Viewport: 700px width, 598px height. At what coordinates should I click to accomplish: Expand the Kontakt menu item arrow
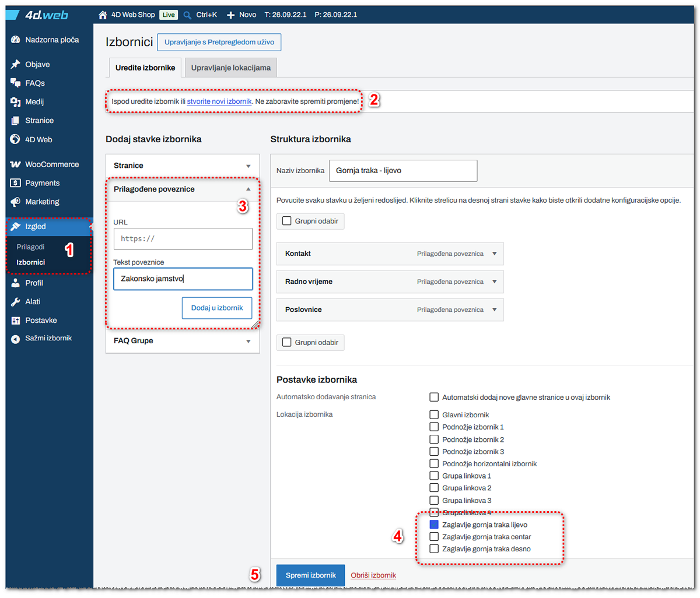click(x=495, y=254)
